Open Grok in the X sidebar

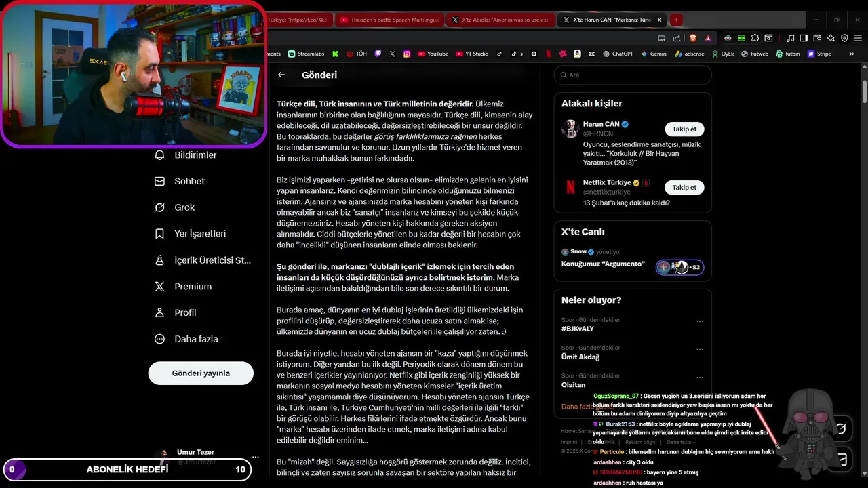[x=175, y=207]
